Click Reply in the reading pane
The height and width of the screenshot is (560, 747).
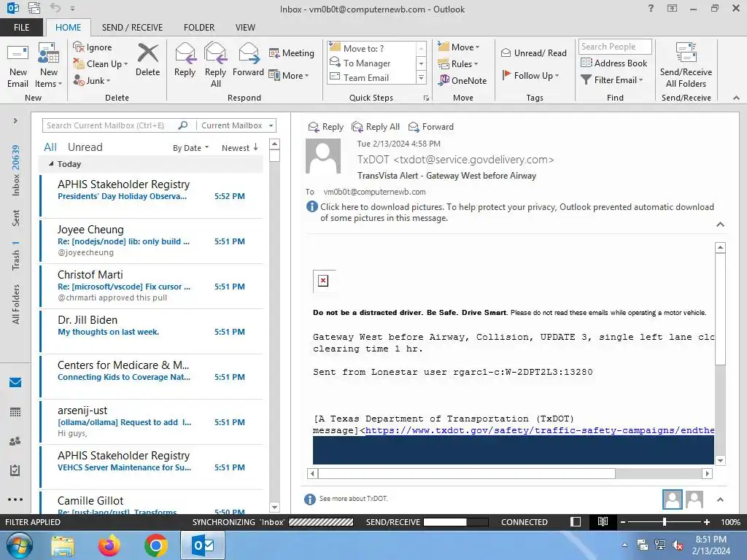326,127
